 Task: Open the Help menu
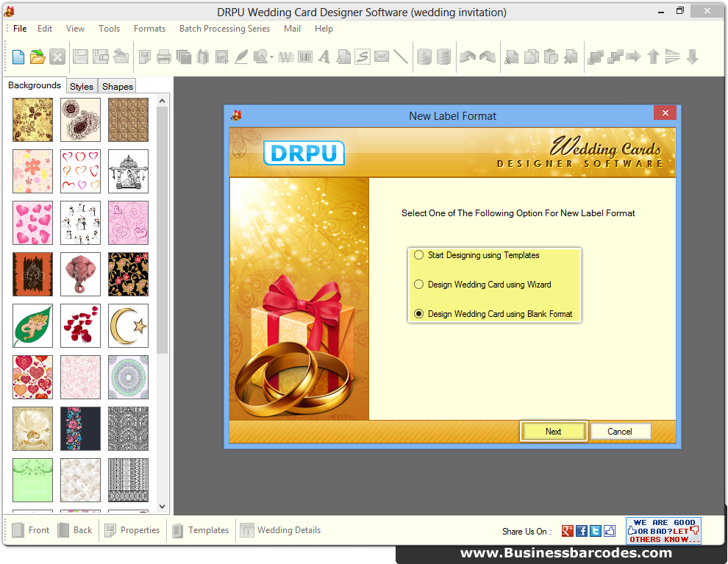[324, 29]
